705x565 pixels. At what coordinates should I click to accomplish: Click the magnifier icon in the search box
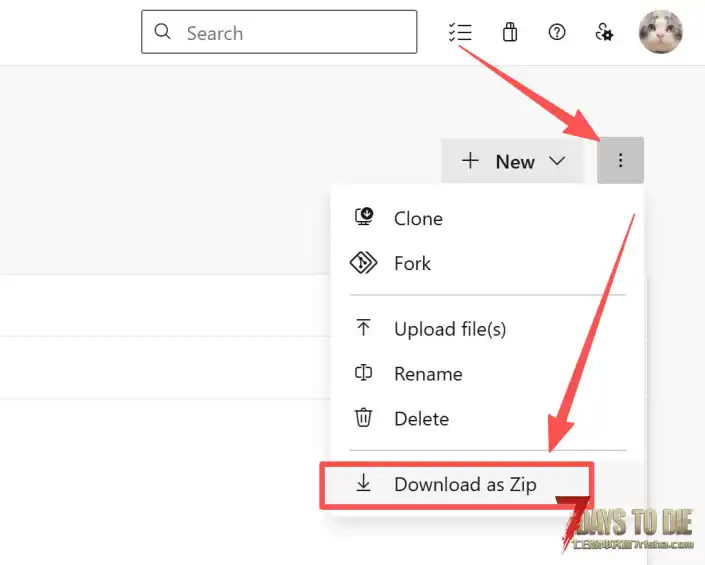(x=162, y=33)
